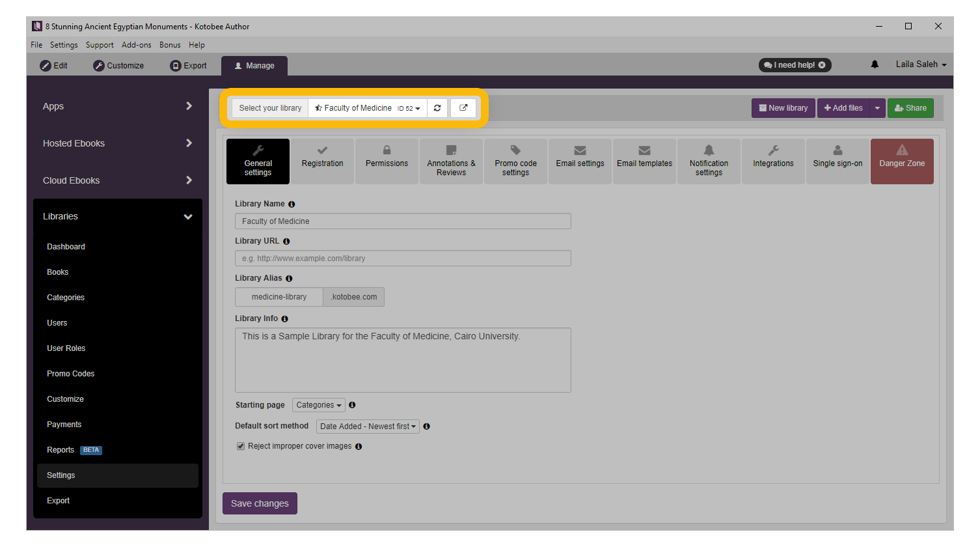This screenshot has width=980, height=547.
Task: Click the Library URL input field
Action: tap(403, 259)
